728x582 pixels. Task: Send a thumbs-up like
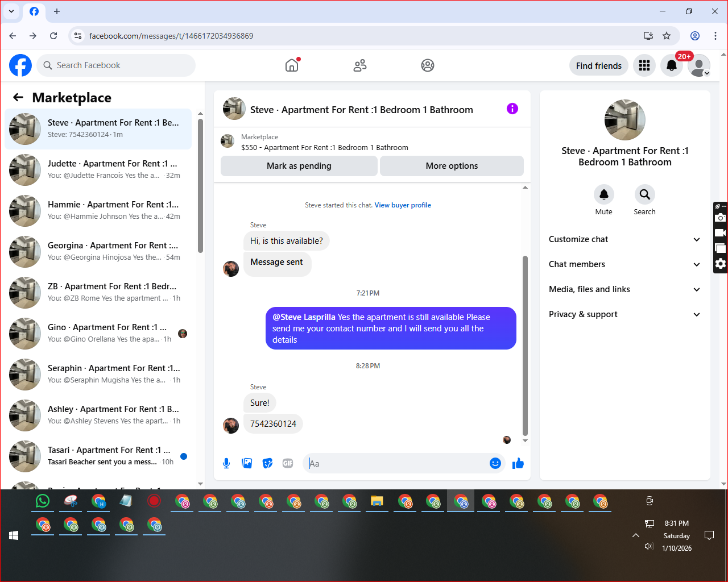tap(518, 463)
